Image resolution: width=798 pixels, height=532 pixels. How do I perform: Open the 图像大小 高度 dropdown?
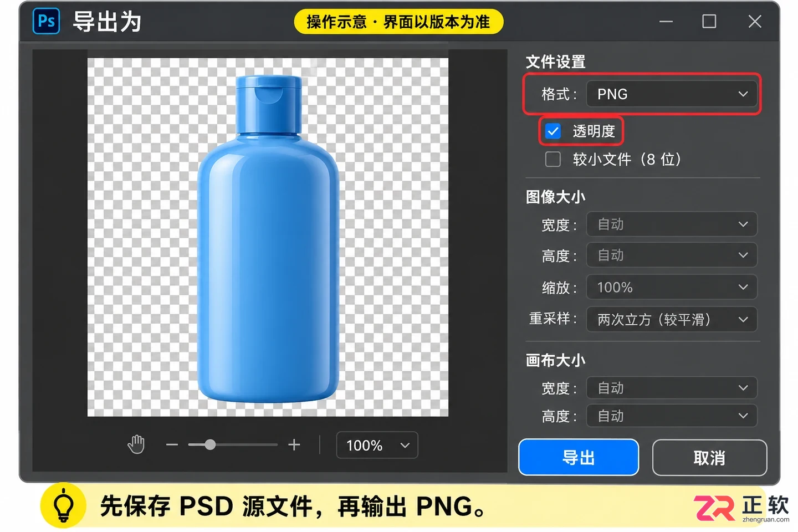click(672, 255)
